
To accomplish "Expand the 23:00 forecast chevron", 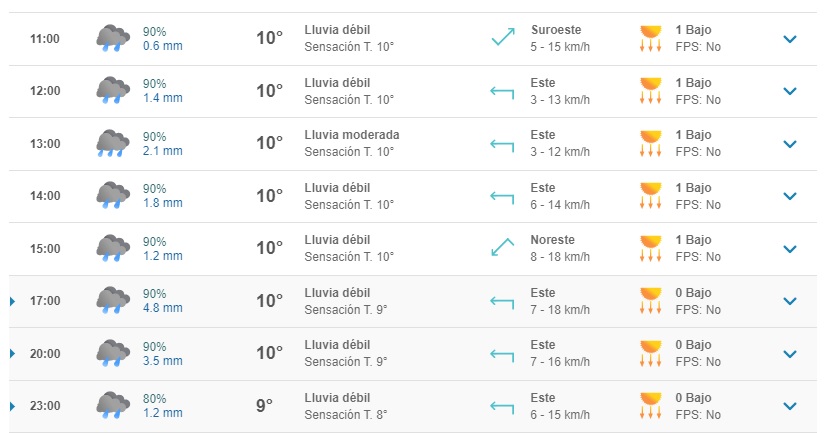I will click(790, 406).
